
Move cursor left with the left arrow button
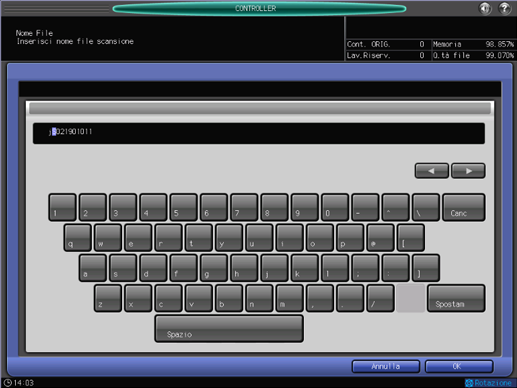click(x=432, y=171)
